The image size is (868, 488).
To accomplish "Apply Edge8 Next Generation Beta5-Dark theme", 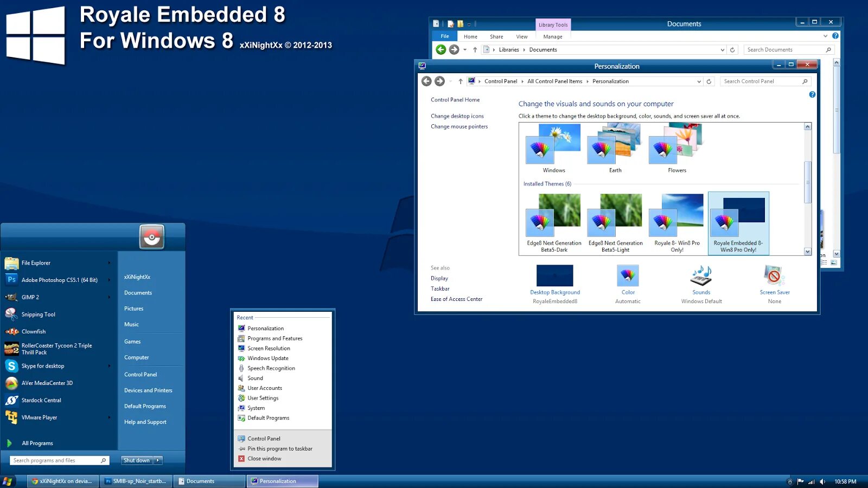I will click(554, 223).
